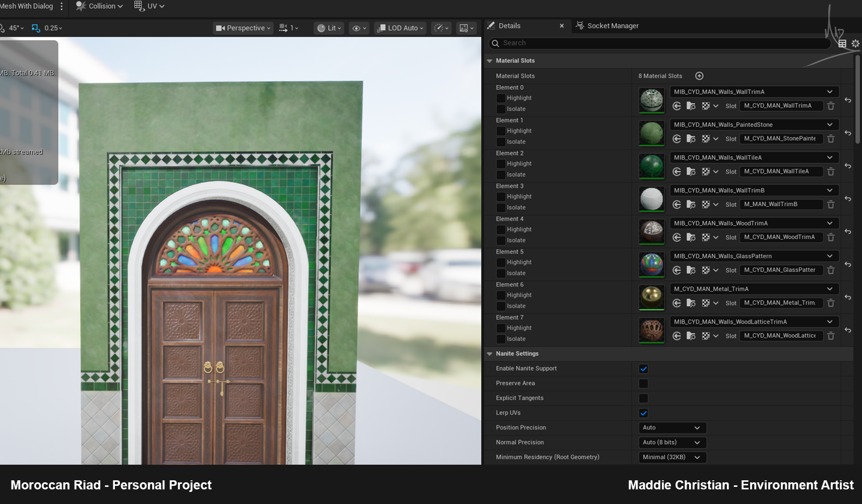Use selected asset for Element 3

(x=677, y=205)
